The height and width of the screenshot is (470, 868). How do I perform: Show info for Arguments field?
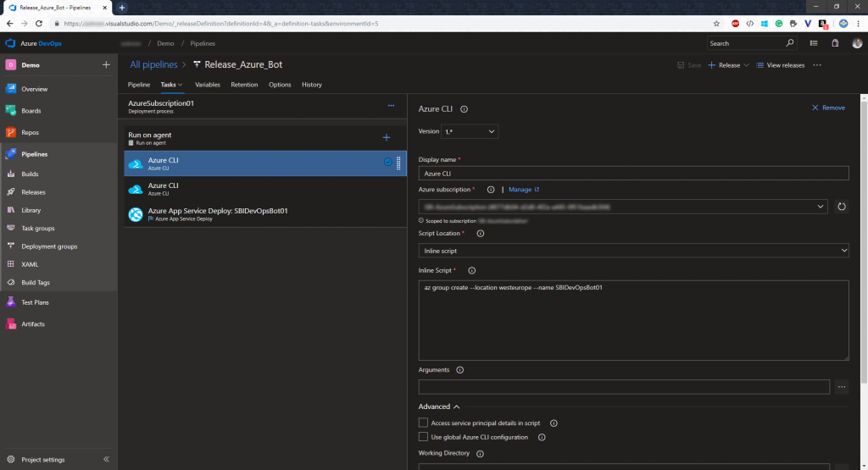[459, 370]
